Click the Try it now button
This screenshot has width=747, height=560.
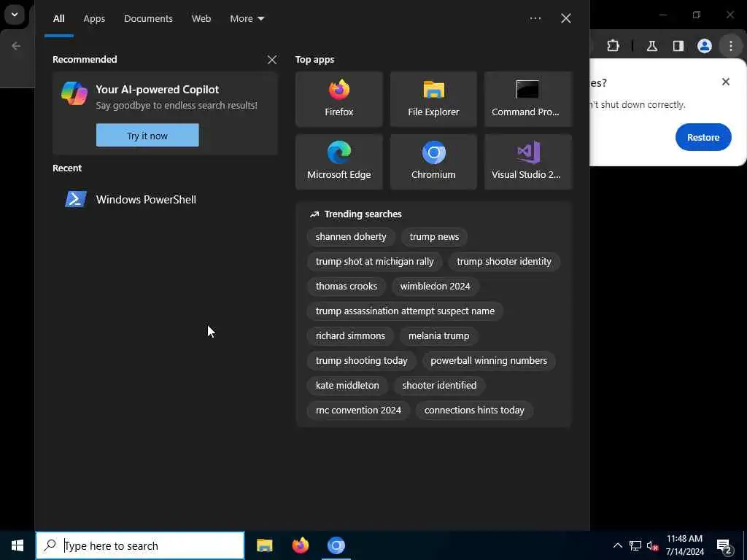coord(147,135)
